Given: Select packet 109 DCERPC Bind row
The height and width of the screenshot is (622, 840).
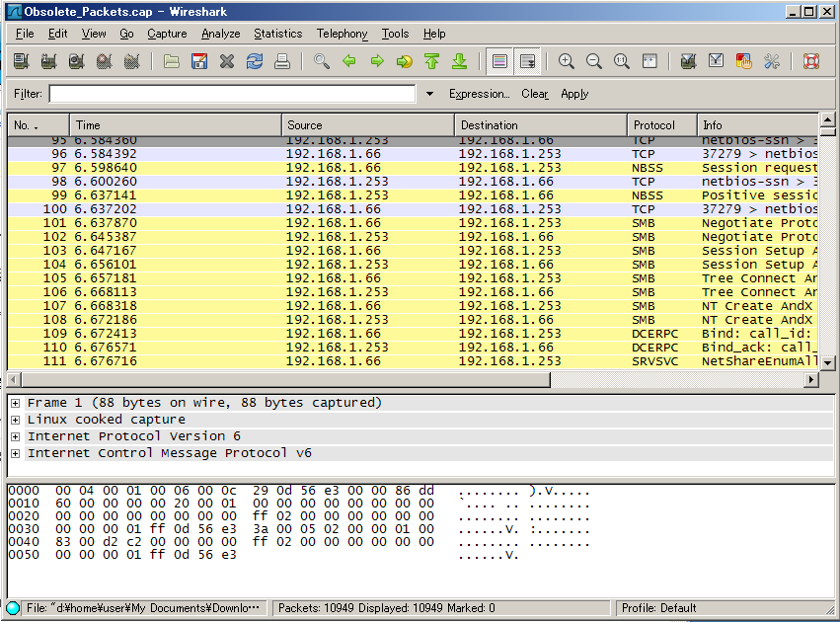Looking at the screenshot, I should coord(413,334).
